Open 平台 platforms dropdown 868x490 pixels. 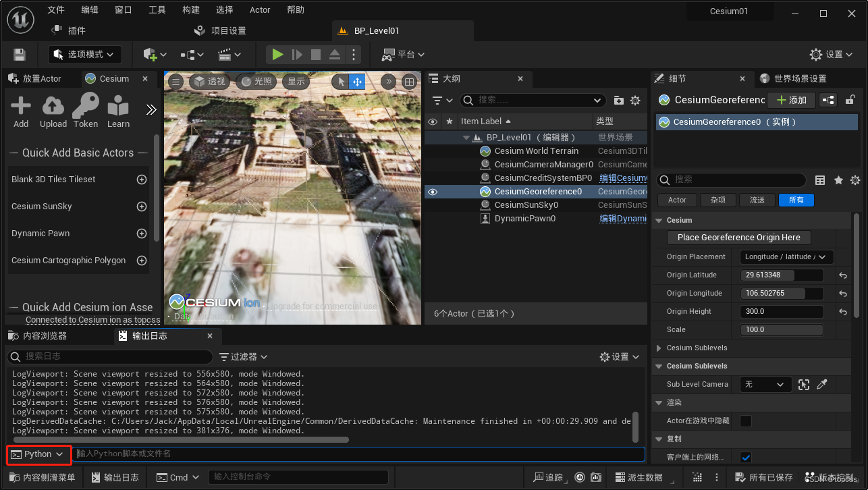[x=404, y=55]
